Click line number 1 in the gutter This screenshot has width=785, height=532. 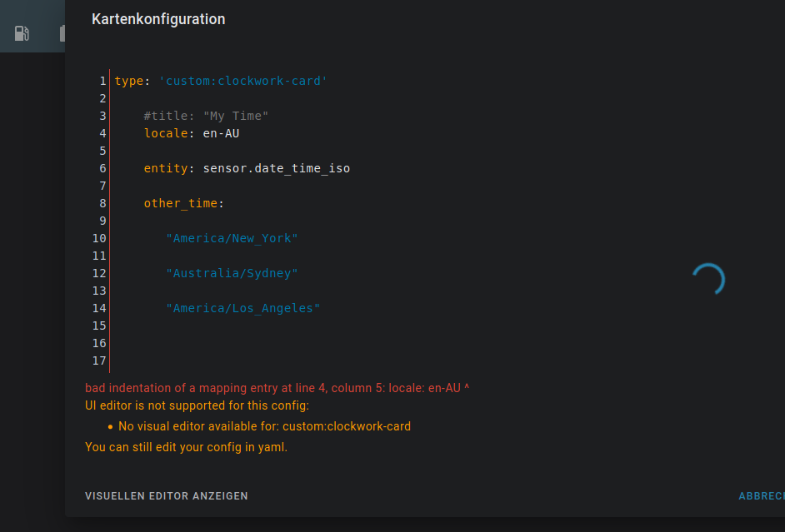tap(102, 81)
